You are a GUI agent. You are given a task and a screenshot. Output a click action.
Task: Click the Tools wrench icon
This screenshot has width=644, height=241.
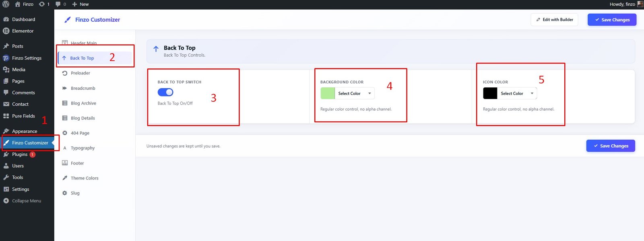coord(6,177)
